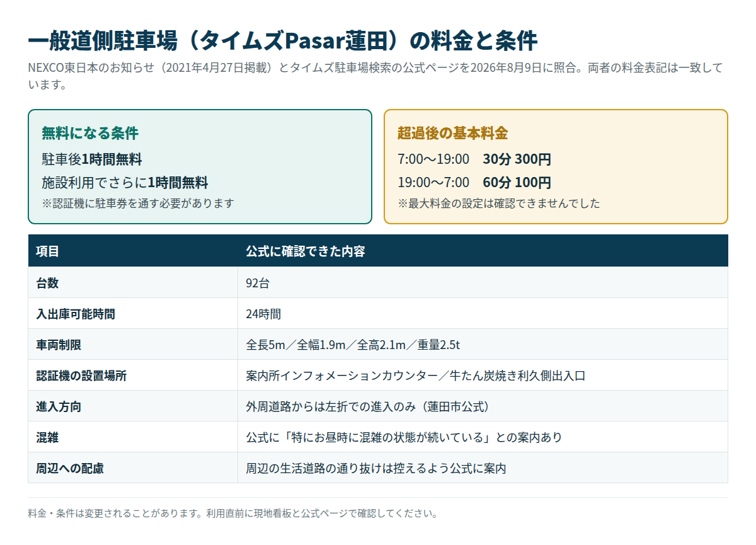Screen dimensions: 756x545
Task: Select the 7:00〜19:00 30分 300円 rate line
Action: [x=474, y=159]
